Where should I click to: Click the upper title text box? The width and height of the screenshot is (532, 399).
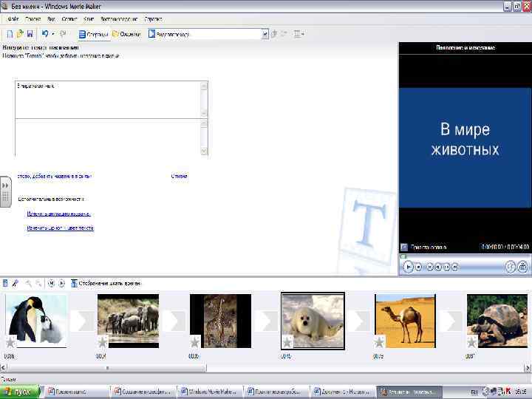108,100
